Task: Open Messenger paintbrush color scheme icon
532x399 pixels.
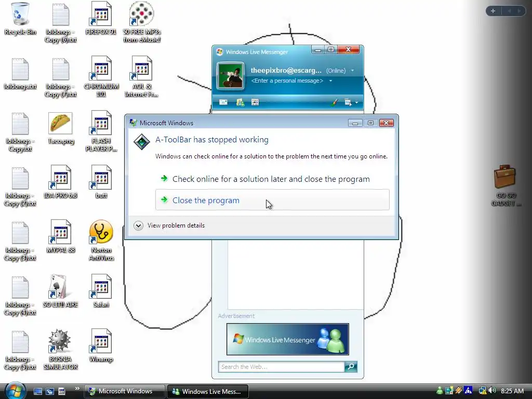Action: click(334, 102)
